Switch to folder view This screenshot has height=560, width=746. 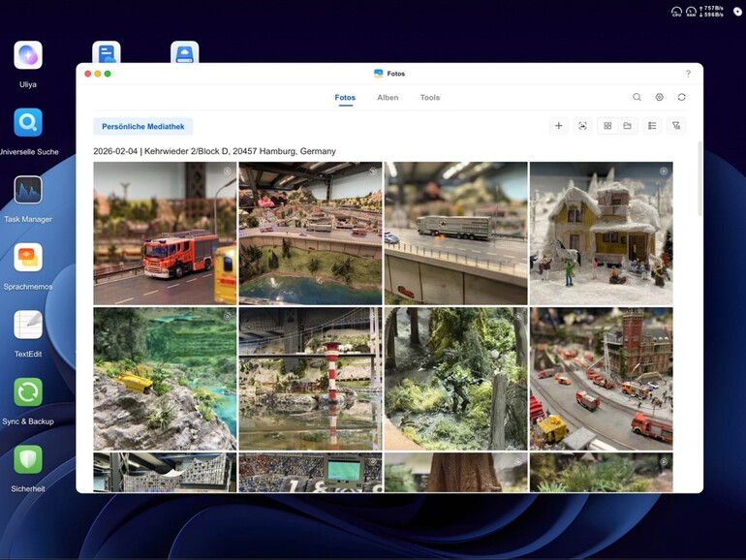627,126
